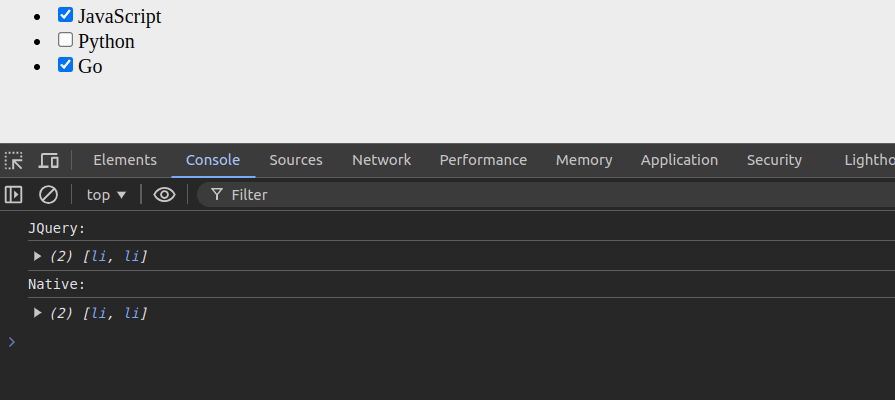Viewport: 895px width, 400px height.
Task: Open live expression eye icon
Action: click(x=165, y=195)
